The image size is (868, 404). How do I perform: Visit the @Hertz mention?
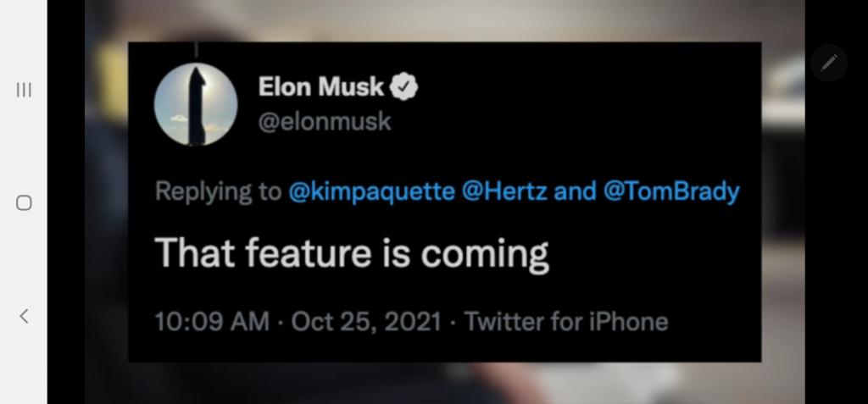click(504, 191)
